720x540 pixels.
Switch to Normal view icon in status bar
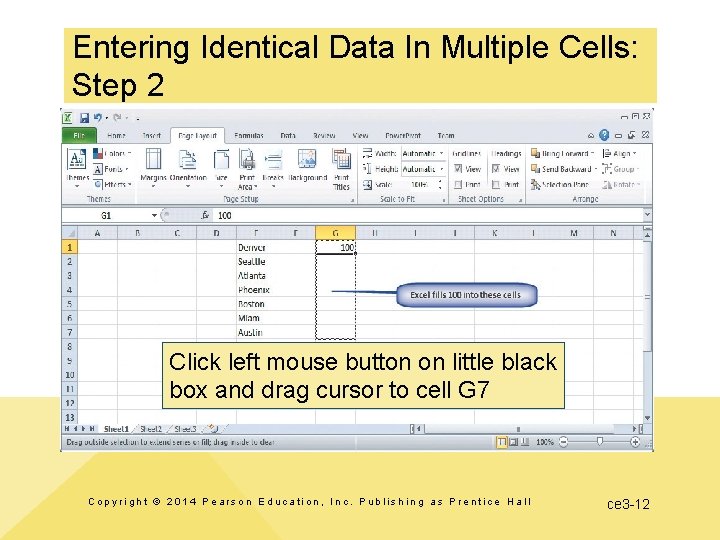(x=502, y=442)
